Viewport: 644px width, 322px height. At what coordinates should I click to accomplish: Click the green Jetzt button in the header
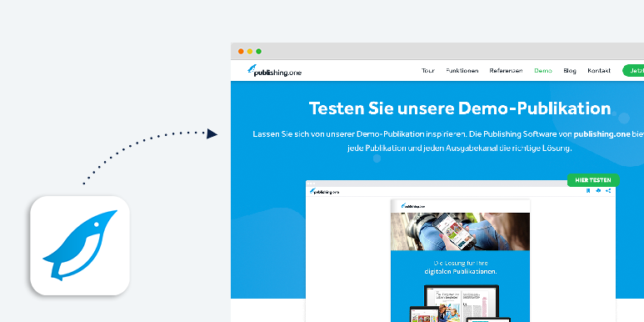(x=633, y=71)
